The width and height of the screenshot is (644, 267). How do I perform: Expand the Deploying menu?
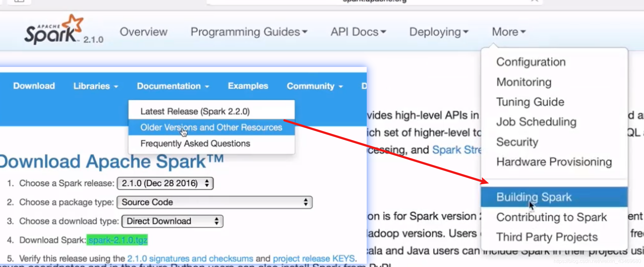click(x=439, y=32)
